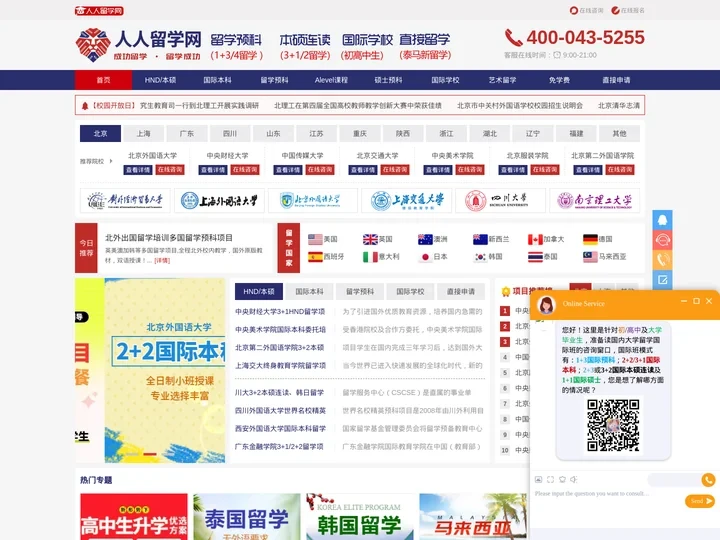Click the small top-left 人人留学网 badge
The width and height of the screenshot is (720, 540).
(x=99, y=11)
